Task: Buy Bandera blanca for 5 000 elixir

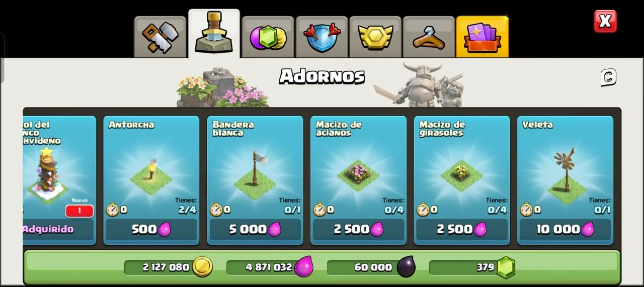Action: click(x=255, y=229)
